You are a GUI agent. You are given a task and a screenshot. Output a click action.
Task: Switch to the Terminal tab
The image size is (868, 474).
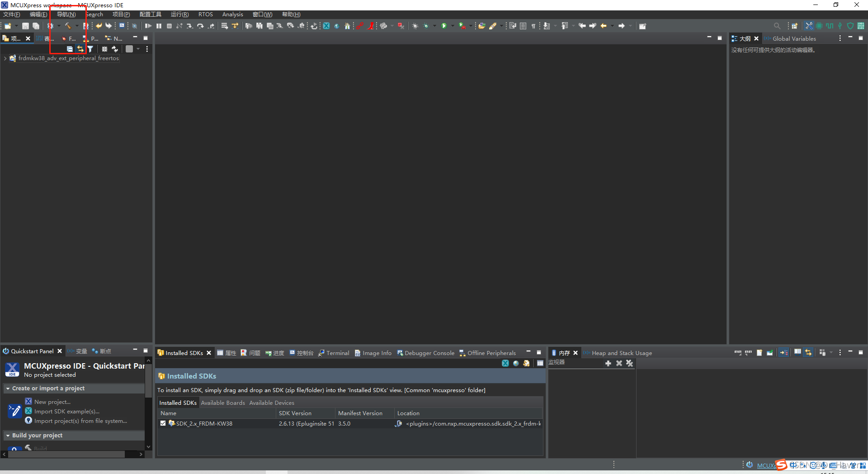coord(334,353)
